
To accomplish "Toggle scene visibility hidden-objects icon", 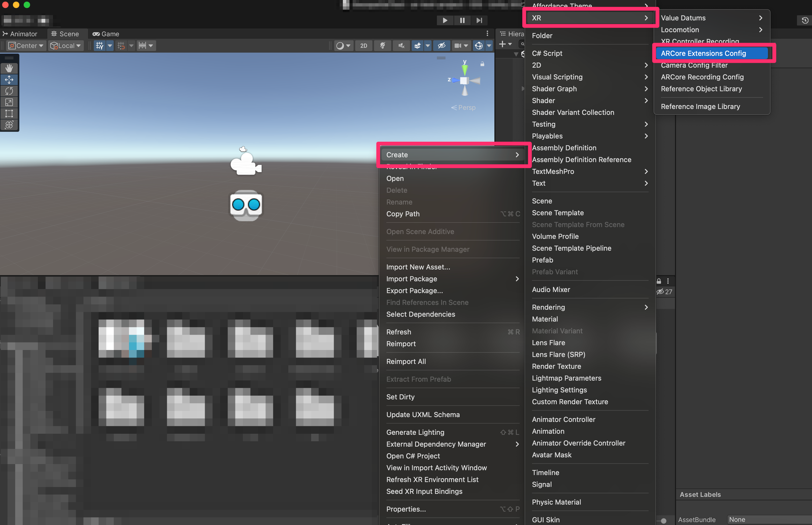I will 441,46.
